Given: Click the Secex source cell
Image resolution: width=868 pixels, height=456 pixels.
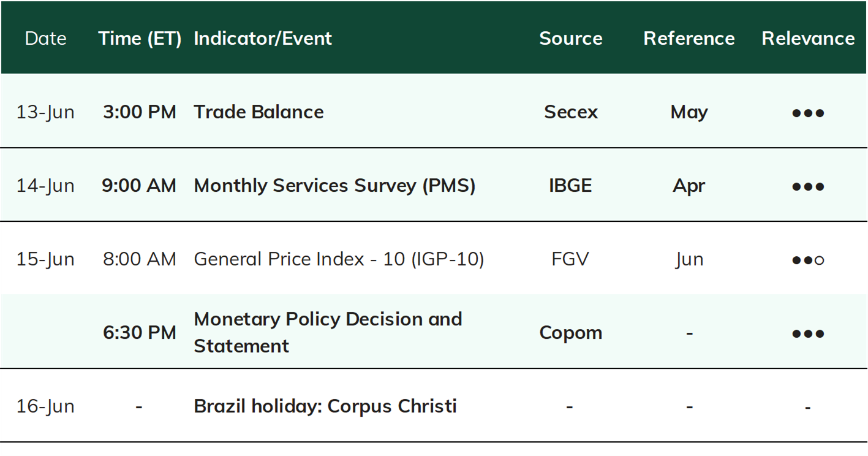Looking at the screenshot, I should tap(571, 112).
